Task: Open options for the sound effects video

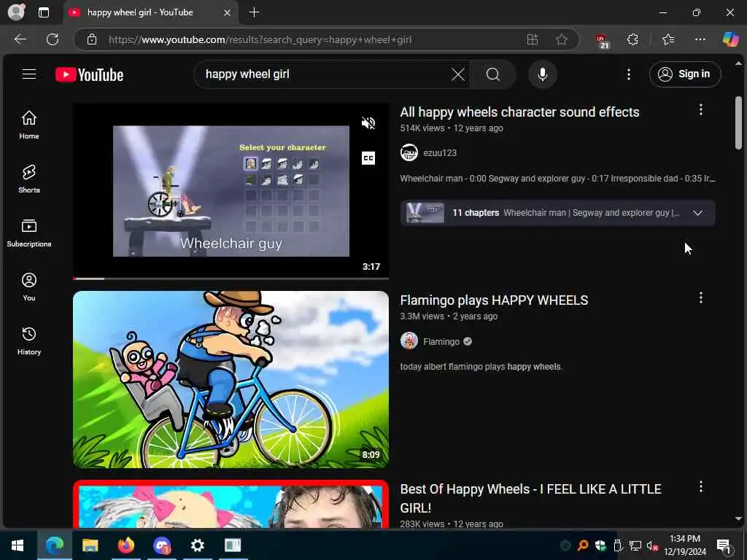Action: tap(700, 110)
